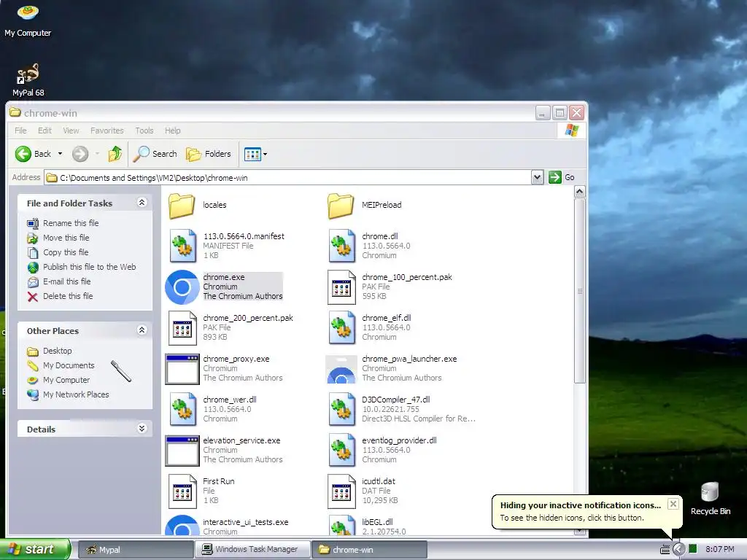Select the chrome.dll file icon
This screenshot has width=747, height=560.
coord(341,246)
